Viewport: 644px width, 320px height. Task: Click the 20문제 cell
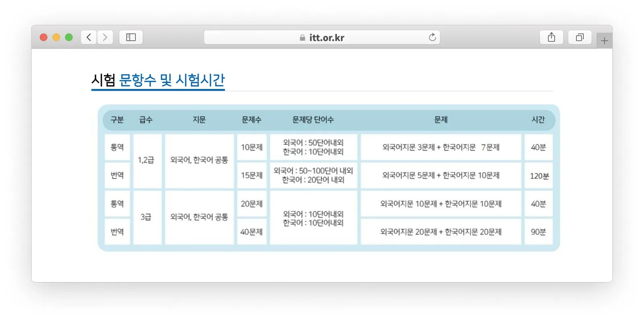pos(252,204)
